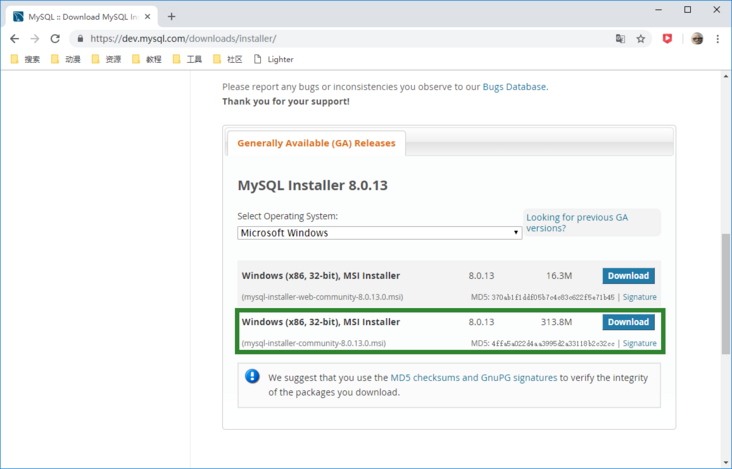Reload the page with the refresh icon

pos(55,39)
